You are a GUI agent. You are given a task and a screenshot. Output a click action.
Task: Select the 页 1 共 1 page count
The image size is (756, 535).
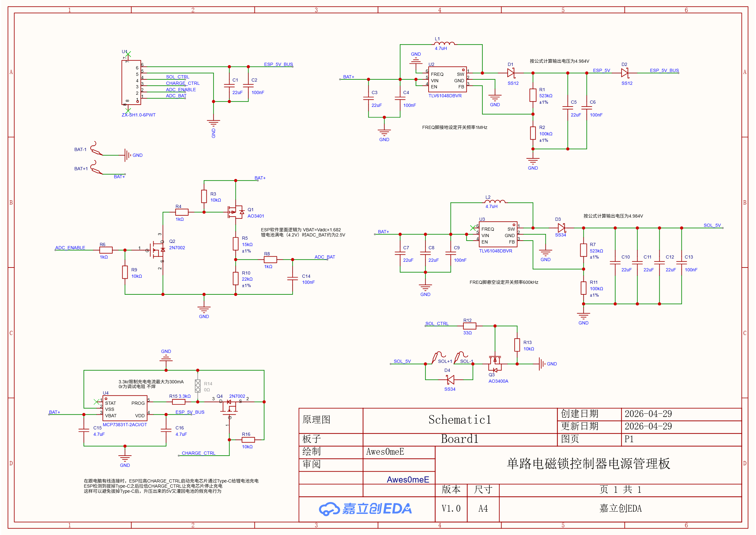[620, 490]
